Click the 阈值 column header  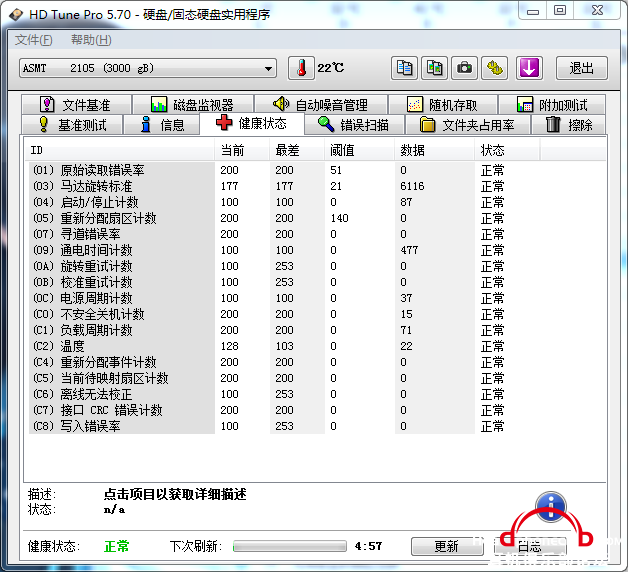pyautogui.click(x=359, y=150)
